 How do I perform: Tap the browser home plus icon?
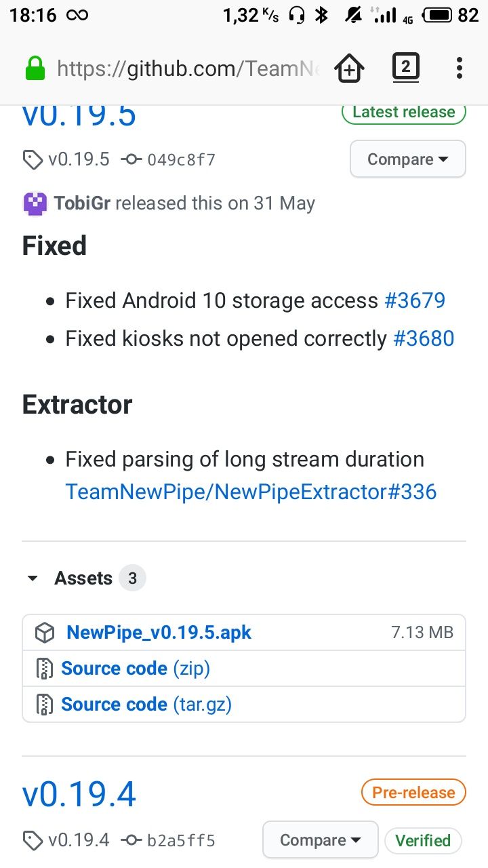tap(349, 68)
